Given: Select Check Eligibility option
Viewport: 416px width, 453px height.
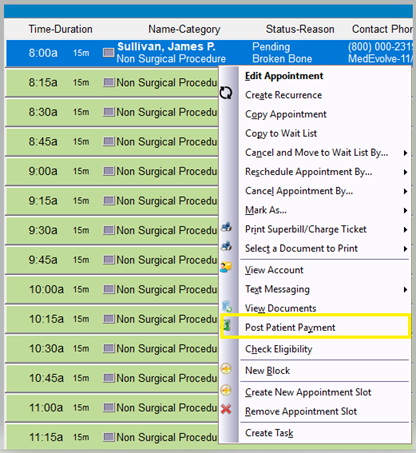Looking at the screenshot, I should (279, 349).
